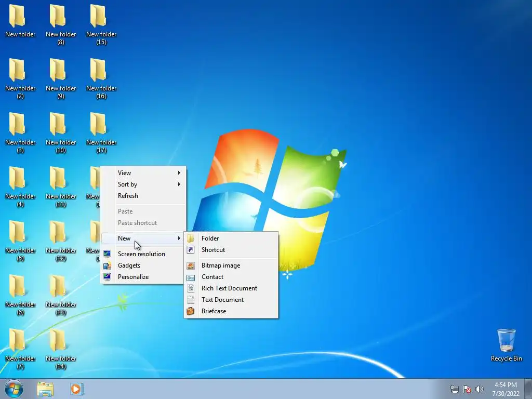Click the taskbar clock showing 4:54 PM
The image size is (532, 399).
tap(506, 389)
